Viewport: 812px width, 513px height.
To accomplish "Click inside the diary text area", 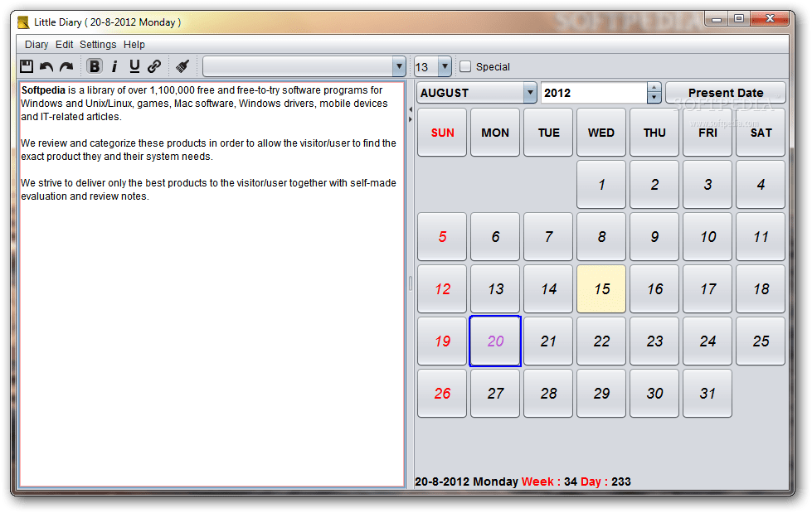I will (x=212, y=284).
